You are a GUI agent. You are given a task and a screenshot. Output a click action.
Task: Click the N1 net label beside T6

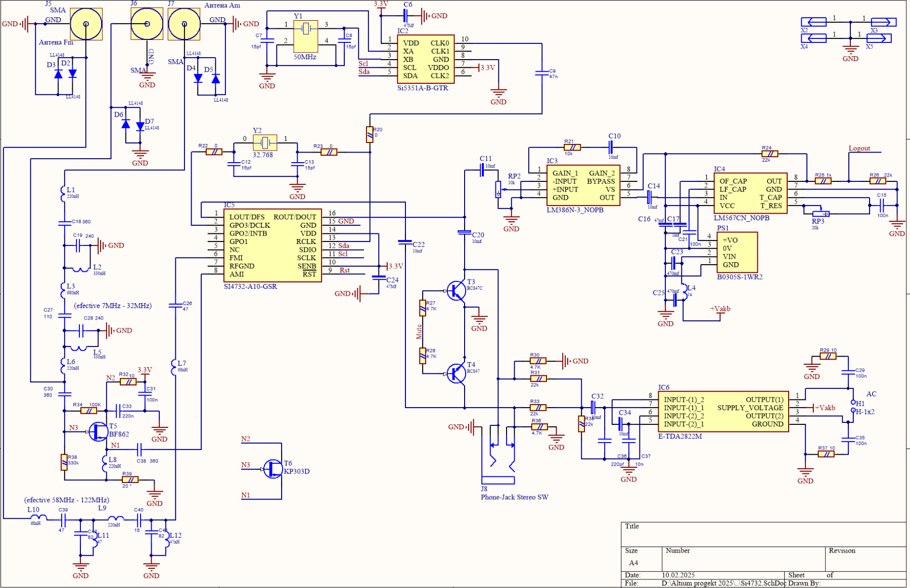[246, 495]
